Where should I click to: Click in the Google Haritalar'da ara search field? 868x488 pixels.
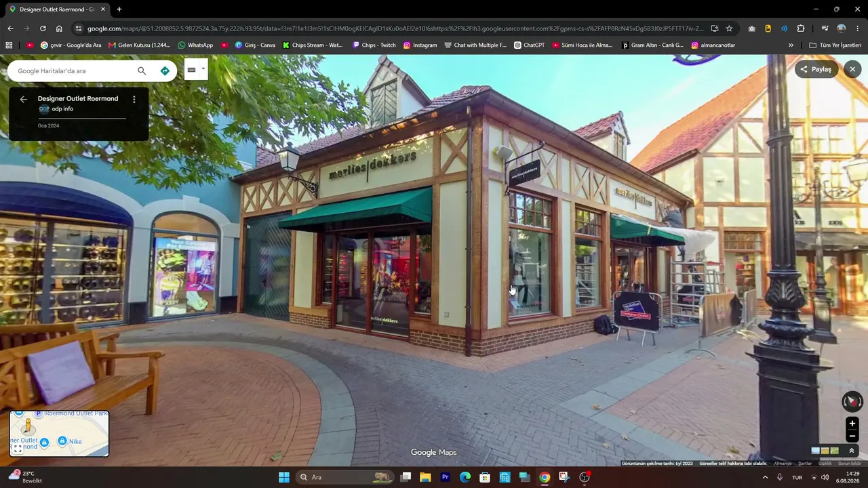[75, 70]
